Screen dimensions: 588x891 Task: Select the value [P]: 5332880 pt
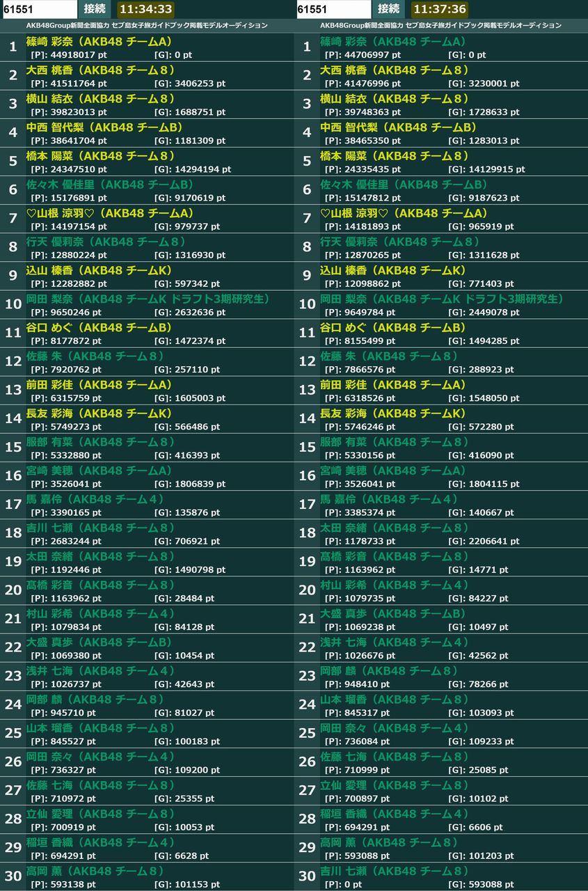(66, 454)
